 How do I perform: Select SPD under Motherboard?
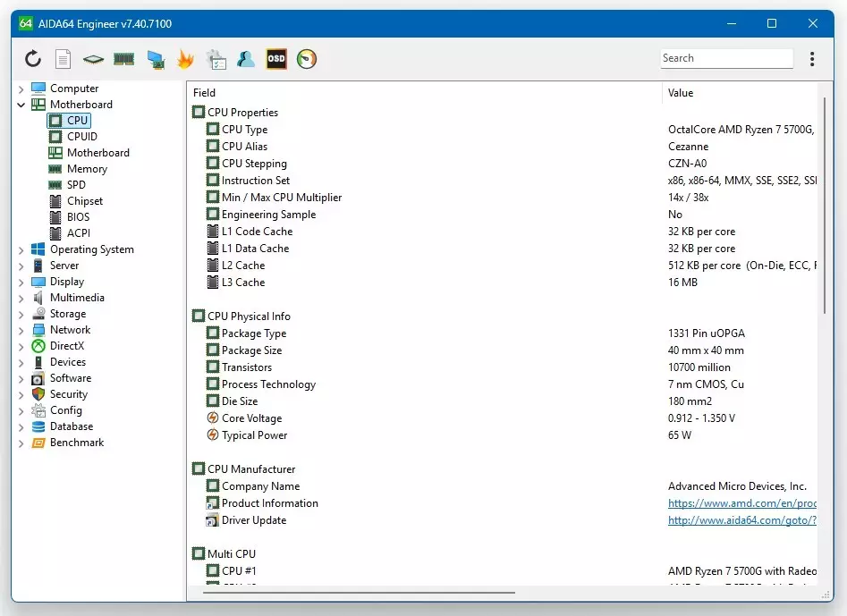click(x=76, y=185)
